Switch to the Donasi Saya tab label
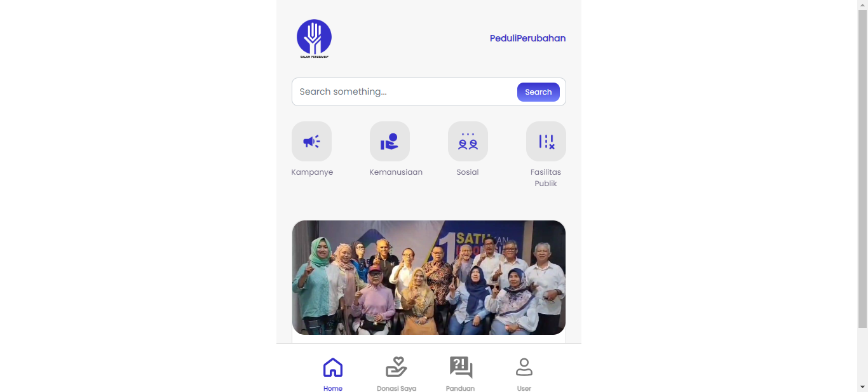 (397, 388)
